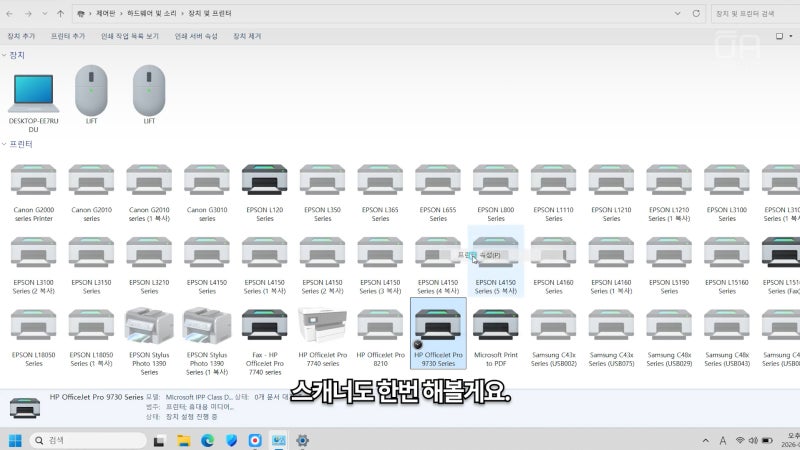Viewport: 800px width, 450px height.
Task: Collapse the 장치 section
Action: (x=4, y=55)
